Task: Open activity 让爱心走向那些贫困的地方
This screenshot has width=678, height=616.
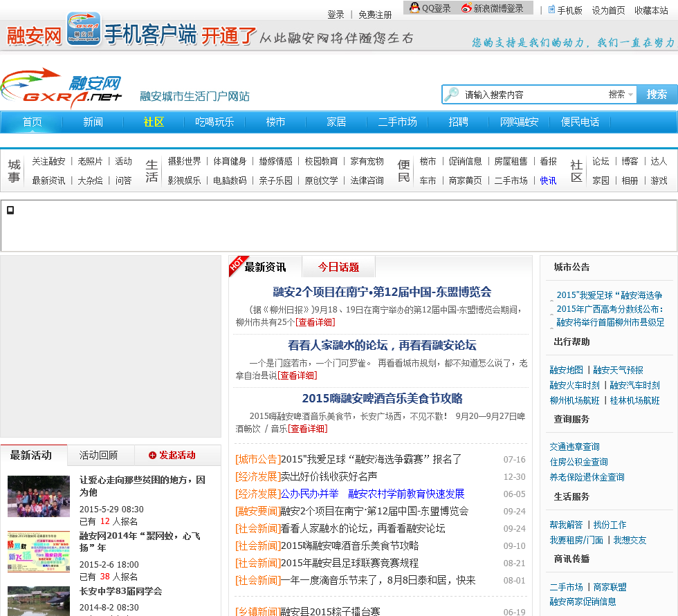Action: pos(143,486)
